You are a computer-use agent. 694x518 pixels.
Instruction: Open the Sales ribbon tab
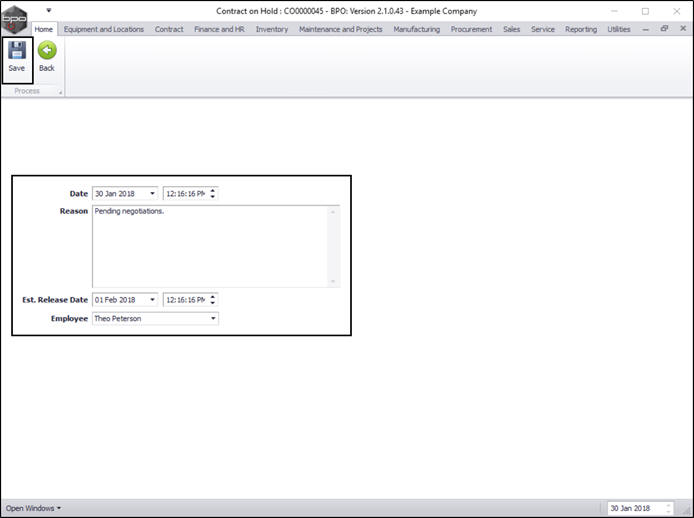512,29
